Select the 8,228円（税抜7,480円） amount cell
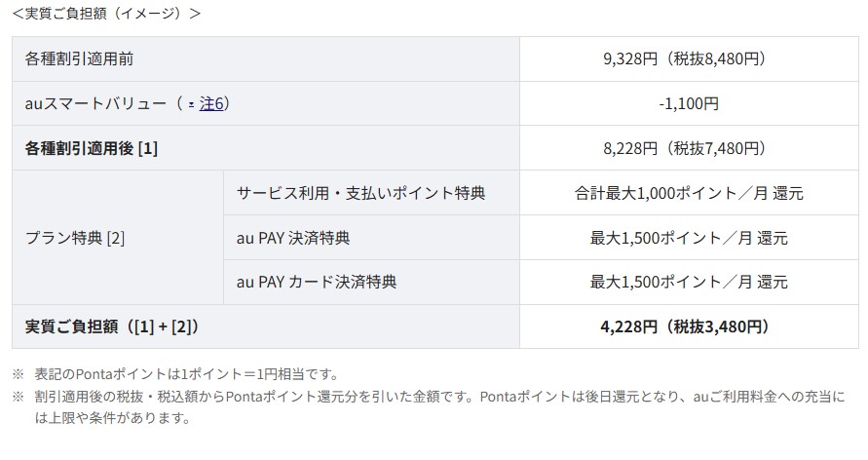Viewport: 868px width, 460px height. click(689, 148)
